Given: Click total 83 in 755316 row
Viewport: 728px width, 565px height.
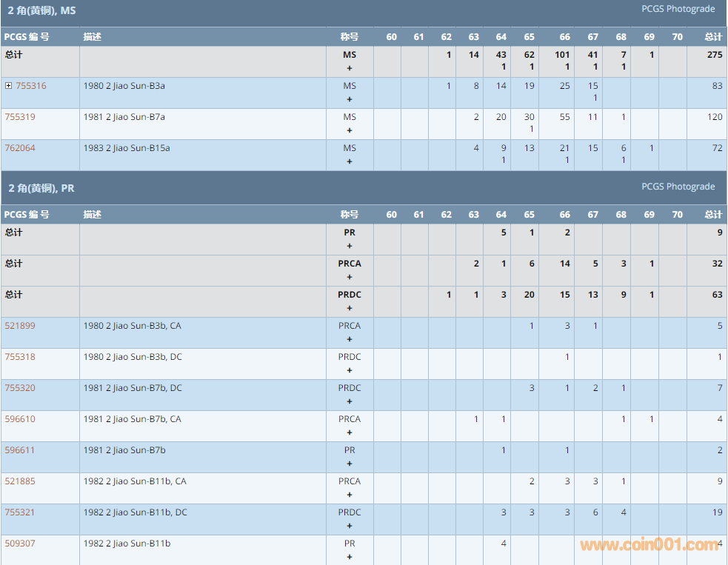Looking at the screenshot, I should click(717, 86).
